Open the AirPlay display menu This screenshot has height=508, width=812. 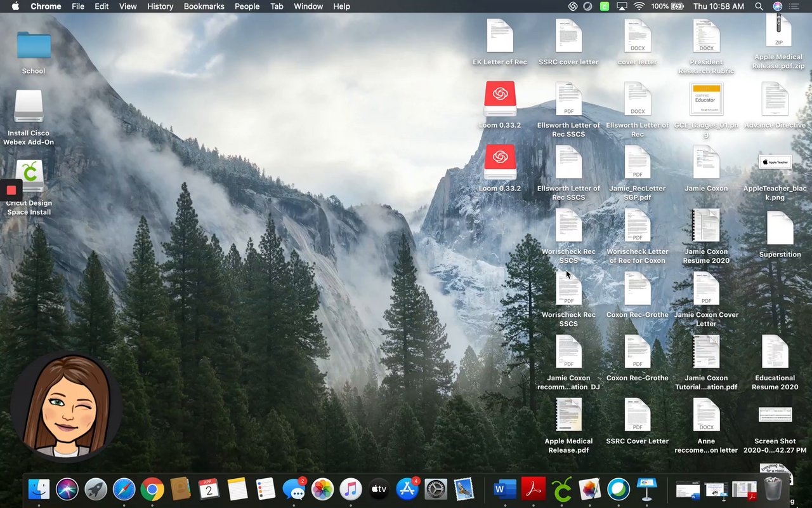coord(622,6)
